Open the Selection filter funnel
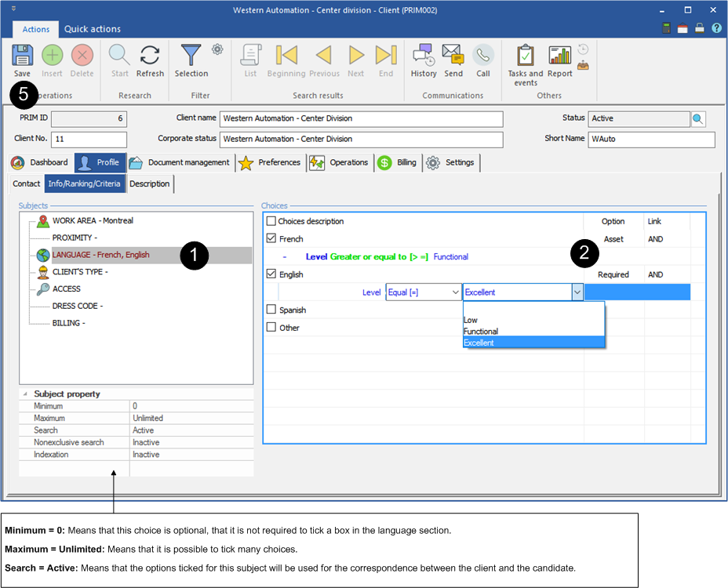The image size is (728, 588). pyautogui.click(x=191, y=55)
